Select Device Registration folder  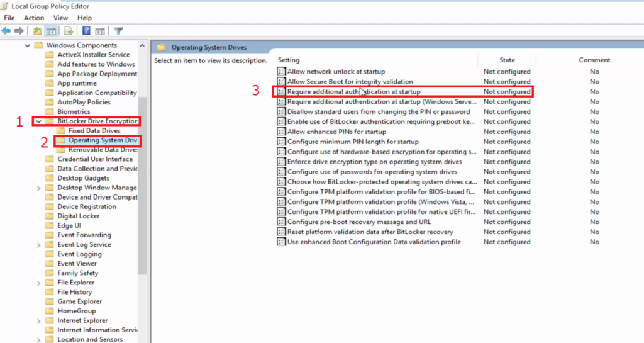point(87,206)
